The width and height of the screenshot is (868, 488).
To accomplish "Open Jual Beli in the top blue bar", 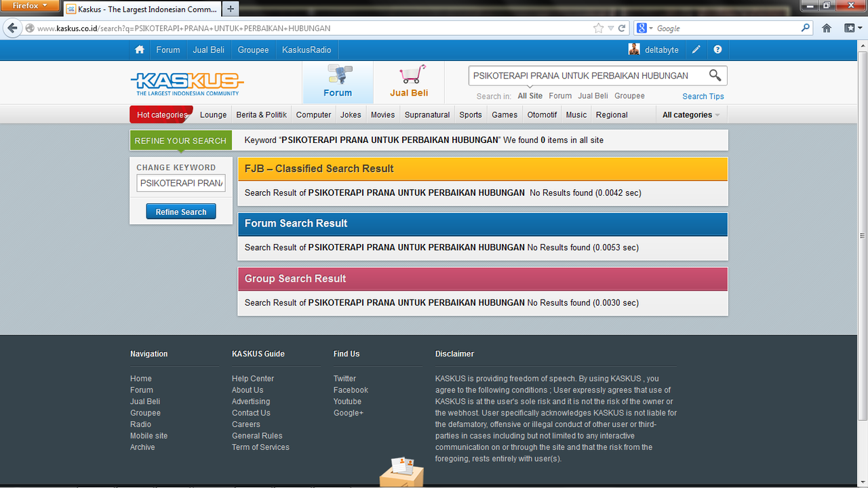I will coord(208,49).
